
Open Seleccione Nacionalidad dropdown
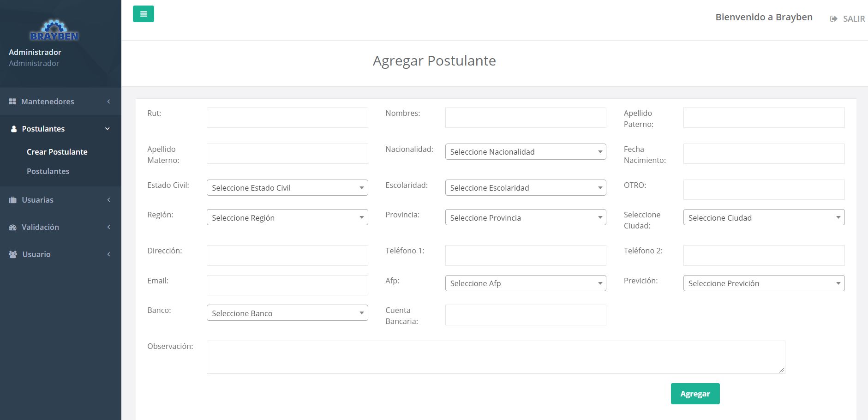(526, 152)
